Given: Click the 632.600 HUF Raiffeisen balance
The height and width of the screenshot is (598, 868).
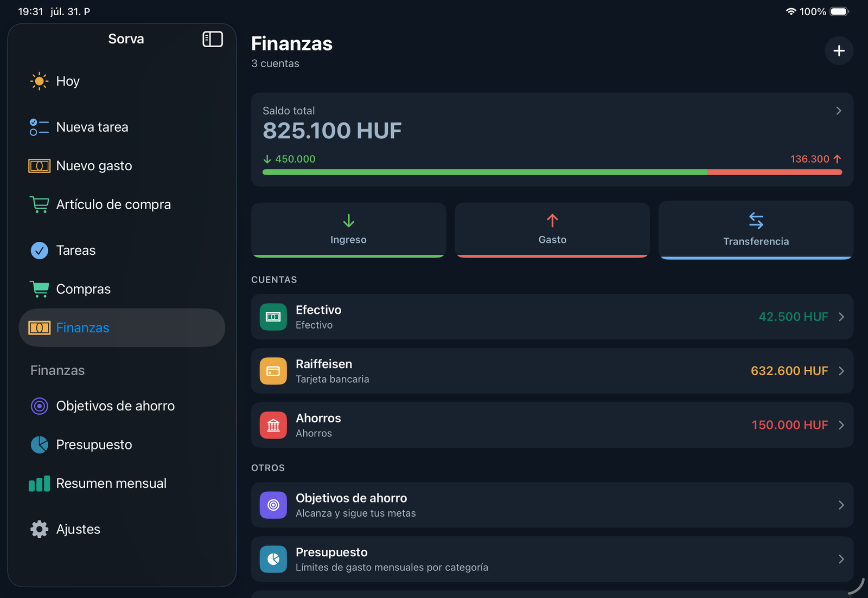Looking at the screenshot, I should (789, 371).
